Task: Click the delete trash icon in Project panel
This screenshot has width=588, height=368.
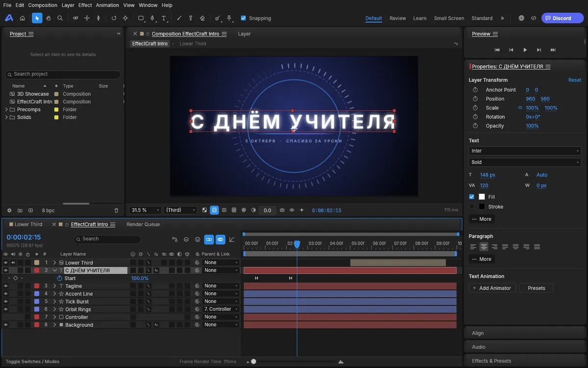Action: pyautogui.click(x=116, y=210)
